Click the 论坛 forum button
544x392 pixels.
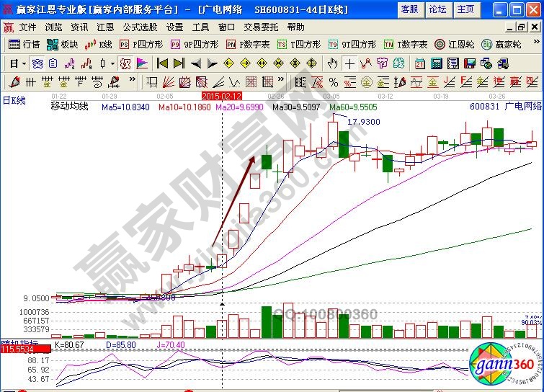pyautogui.click(x=437, y=9)
